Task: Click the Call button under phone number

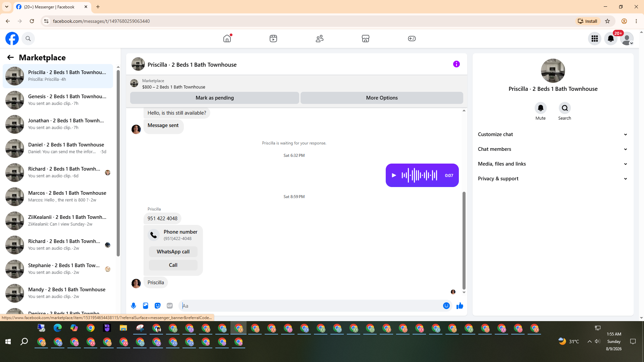Action: 173,265
